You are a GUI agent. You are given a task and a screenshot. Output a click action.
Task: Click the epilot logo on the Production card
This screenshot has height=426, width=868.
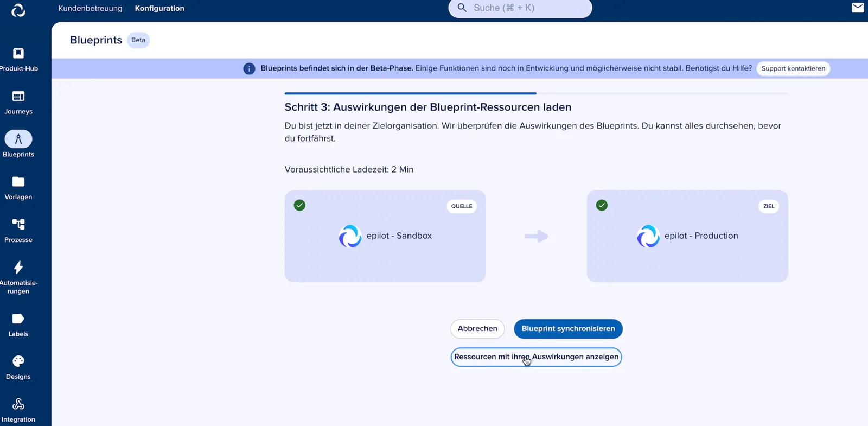point(648,236)
